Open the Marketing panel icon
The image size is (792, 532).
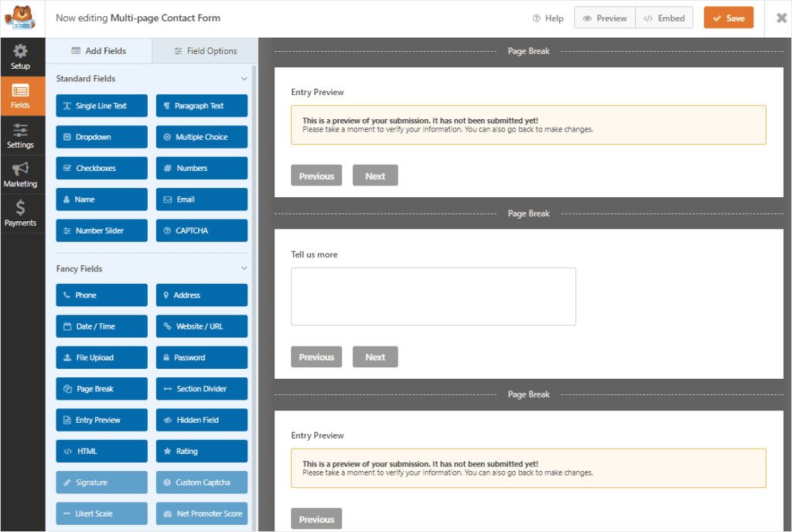[22, 175]
